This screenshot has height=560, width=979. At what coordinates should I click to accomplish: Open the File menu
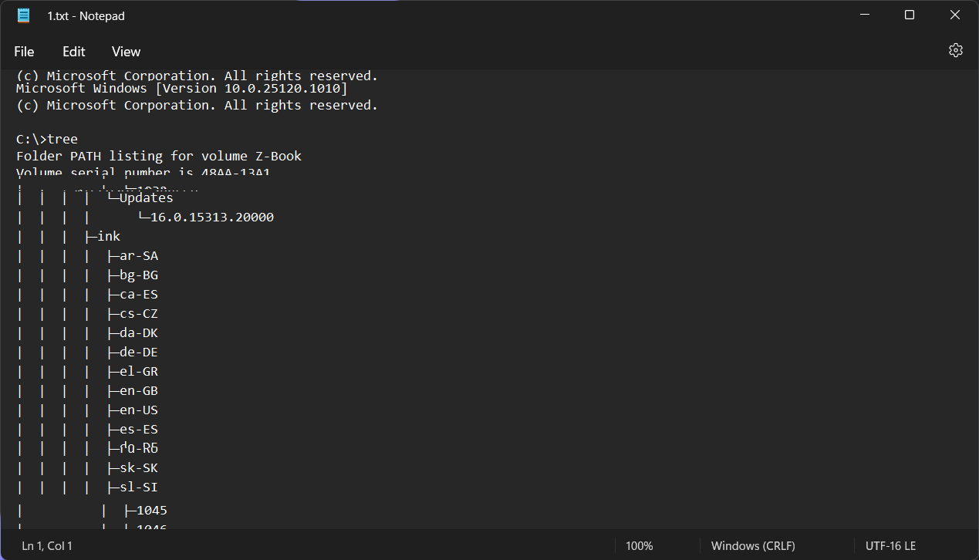point(24,52)
